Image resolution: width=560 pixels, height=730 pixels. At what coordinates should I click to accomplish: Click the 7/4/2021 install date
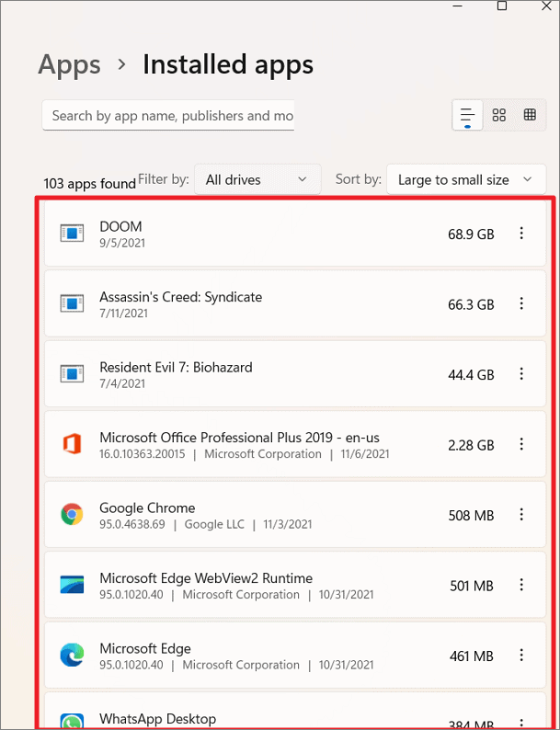tap(122, 383)
